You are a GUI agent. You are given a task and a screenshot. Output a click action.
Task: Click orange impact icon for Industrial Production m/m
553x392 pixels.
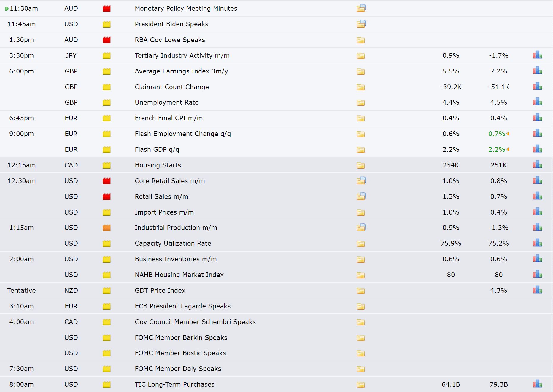click(107, 228)
